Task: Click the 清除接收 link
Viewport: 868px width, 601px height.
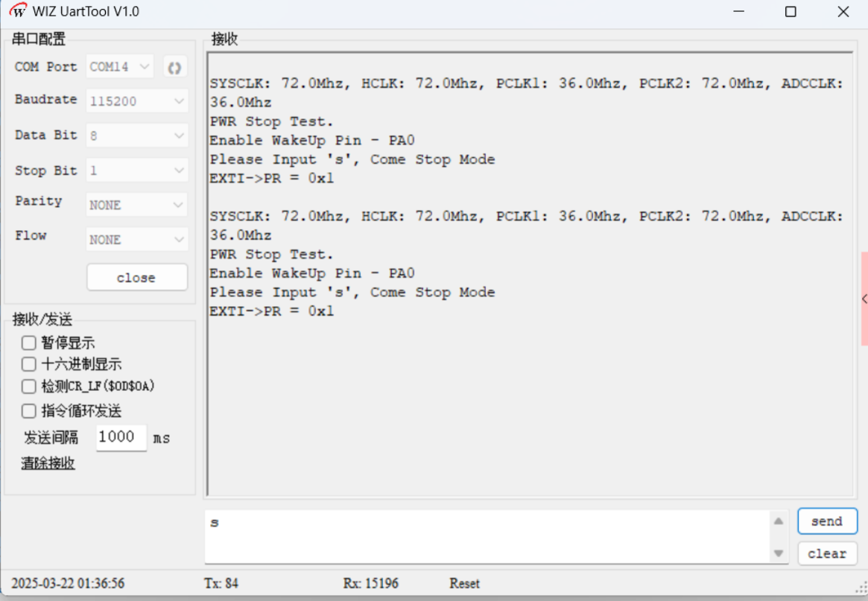Action: 48,463
